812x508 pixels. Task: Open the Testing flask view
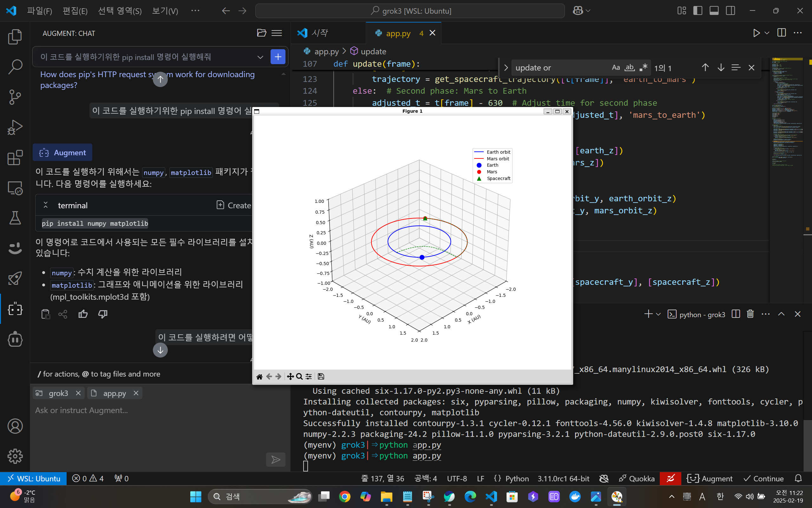(x=15, y=218)
